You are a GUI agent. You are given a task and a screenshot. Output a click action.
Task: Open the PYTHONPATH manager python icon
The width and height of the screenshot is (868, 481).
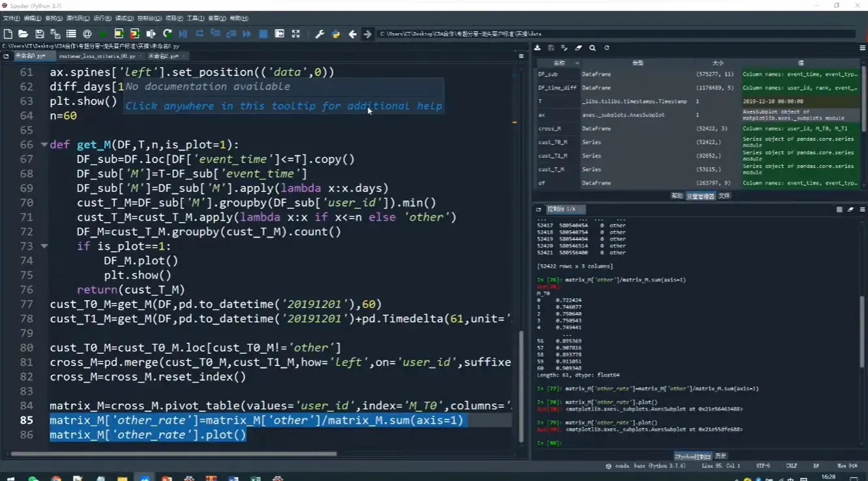point(336,34)
